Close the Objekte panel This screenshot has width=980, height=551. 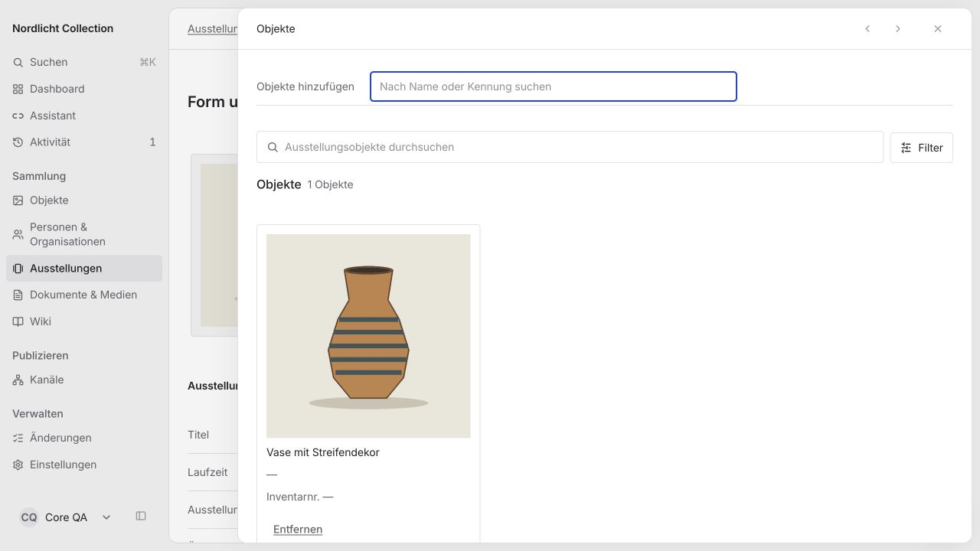(938, 29)
